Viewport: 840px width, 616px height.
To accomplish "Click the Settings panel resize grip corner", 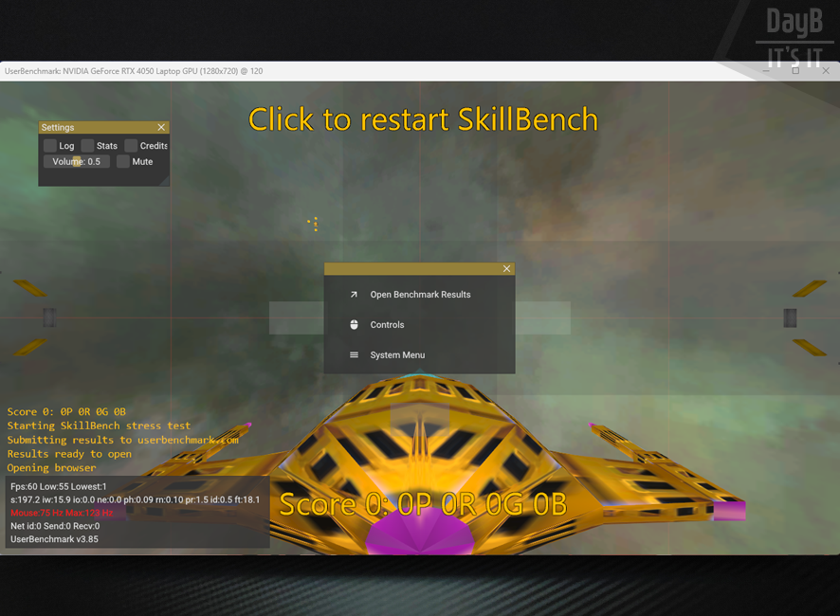I will tap(164, 180).
